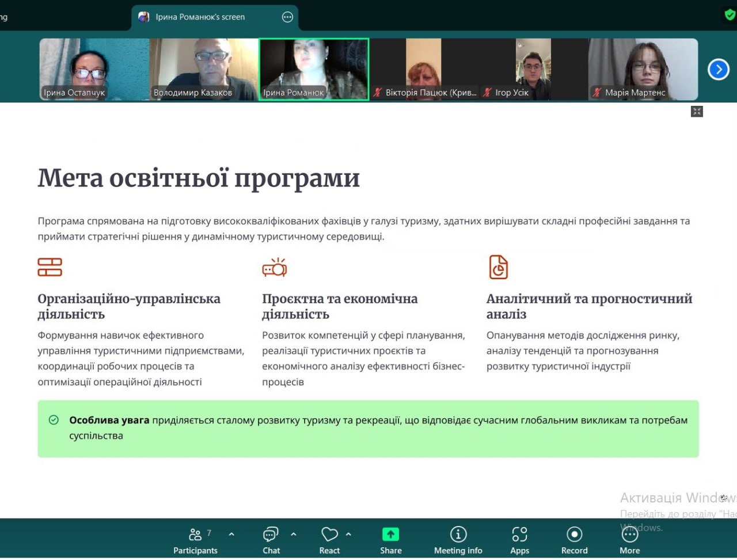Exit fullscreen view of shared screen
The width and height of the screenshot is (737, 560).
[x=697, y=112]
